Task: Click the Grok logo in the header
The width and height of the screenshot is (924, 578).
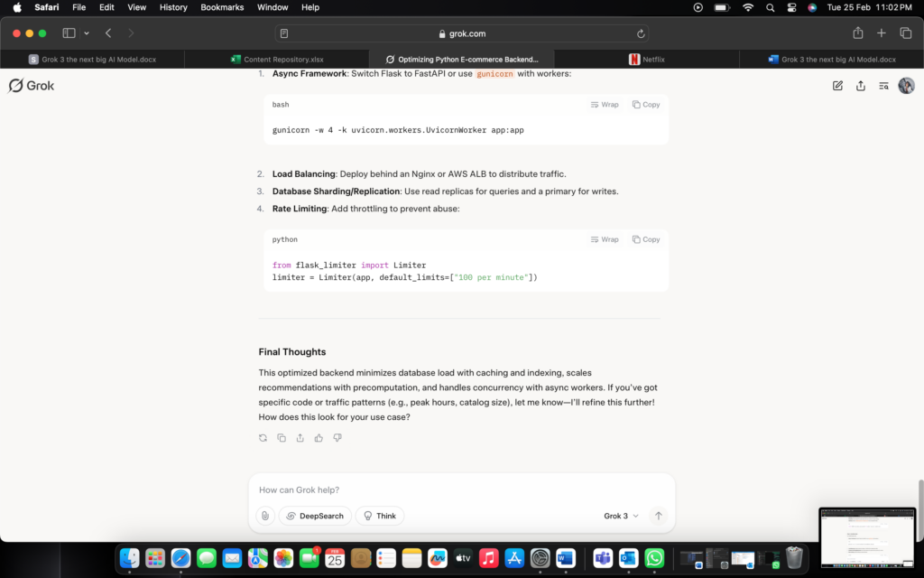Action: [32, 86]
